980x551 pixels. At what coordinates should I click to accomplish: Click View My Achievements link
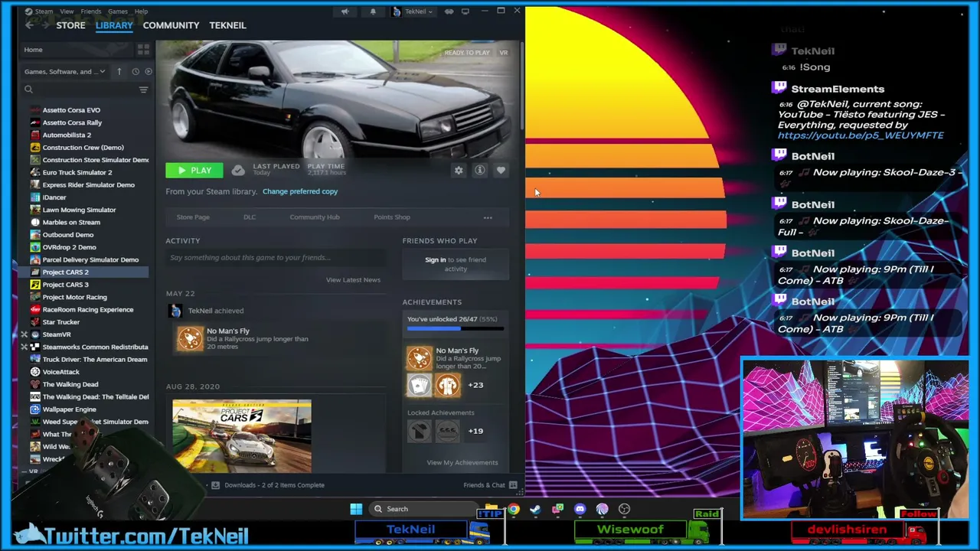point(462,463)
